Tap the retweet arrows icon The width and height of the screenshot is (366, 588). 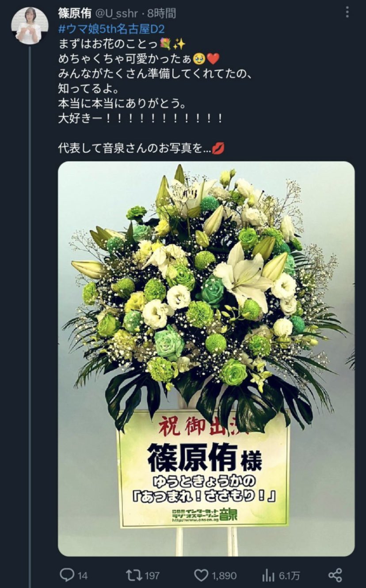pyautogui.click(x=133, y=575)
